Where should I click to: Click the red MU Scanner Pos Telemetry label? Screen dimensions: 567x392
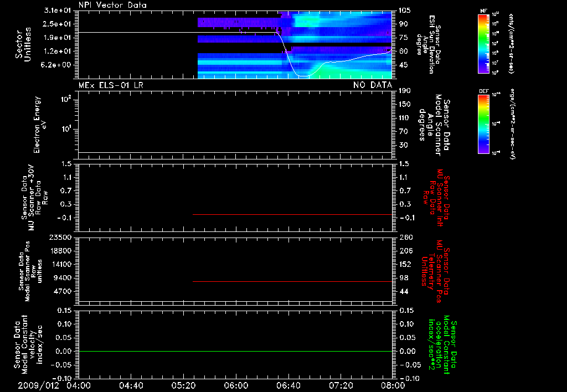pyautogui.click(x=435, y=271)
